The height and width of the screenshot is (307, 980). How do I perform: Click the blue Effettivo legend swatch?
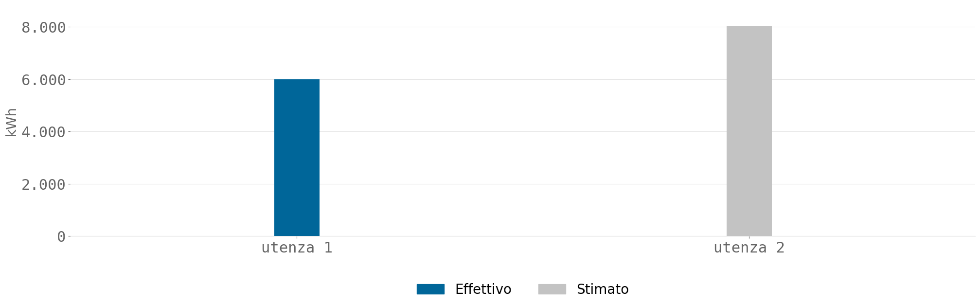coord(430,289)
